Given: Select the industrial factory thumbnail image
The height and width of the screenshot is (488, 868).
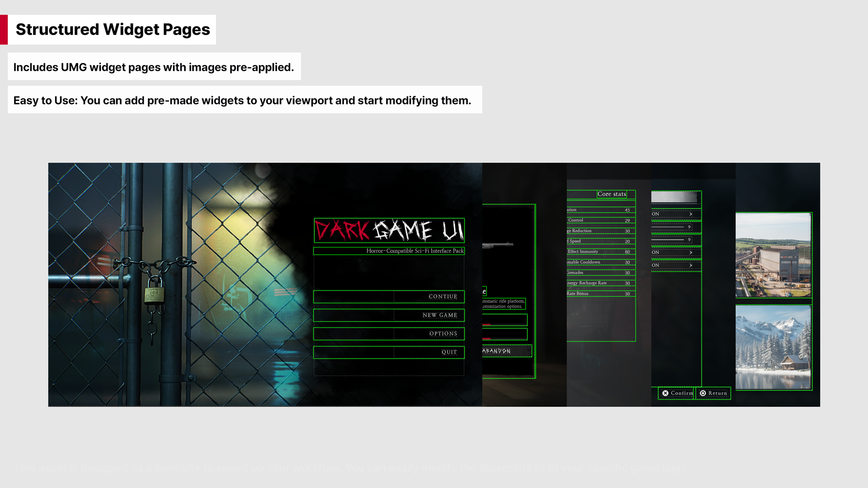Looking at the screenshot, I should (773, 255).
